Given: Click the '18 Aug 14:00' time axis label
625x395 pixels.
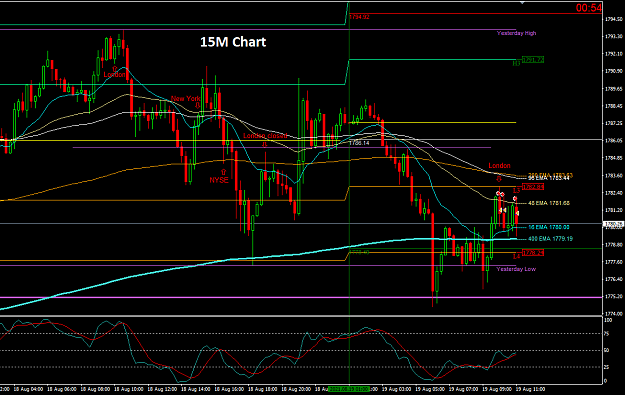Looking at the screenshot, I should (195, 389).
